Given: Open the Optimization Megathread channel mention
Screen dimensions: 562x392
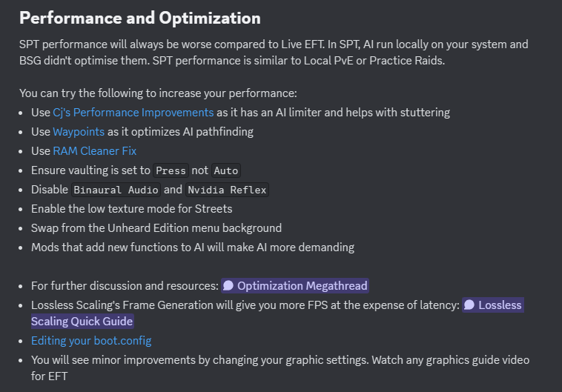Looking at the screenshot, I should [302, 286].
